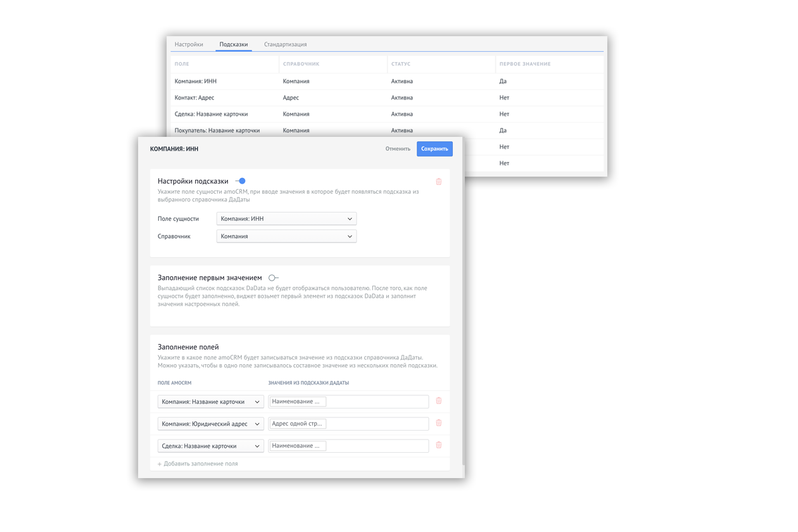Image resolution: width=798 pixels, height=532 pixels.
Task: Open the Поле сущности dropdown
Action: (x=286, y=218)
